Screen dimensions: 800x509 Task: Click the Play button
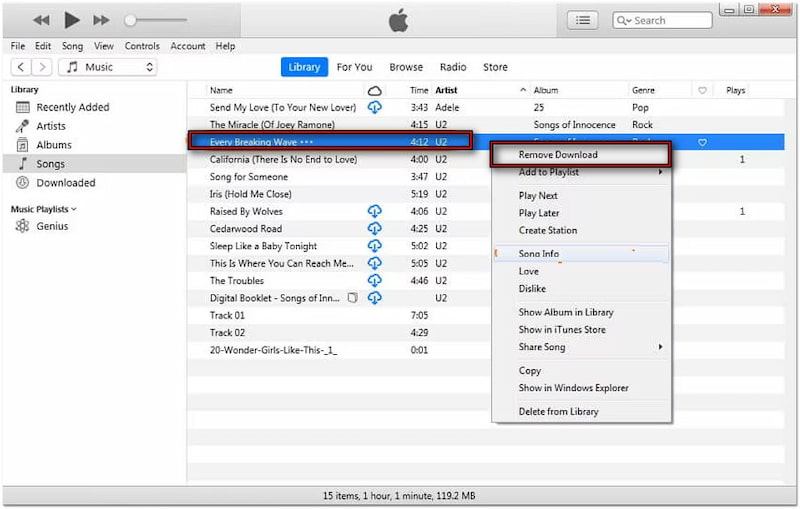[x=71, y=20]
